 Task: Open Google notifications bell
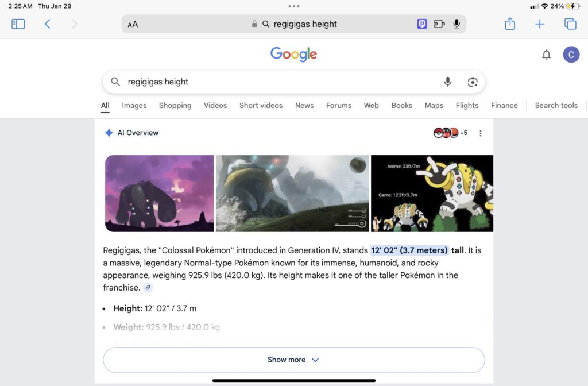coord(547,55)
